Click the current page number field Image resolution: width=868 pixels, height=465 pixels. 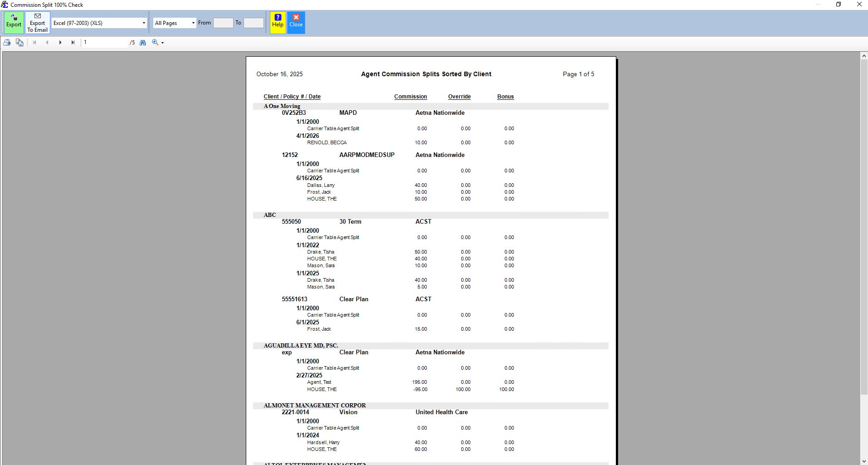point(105,43)
